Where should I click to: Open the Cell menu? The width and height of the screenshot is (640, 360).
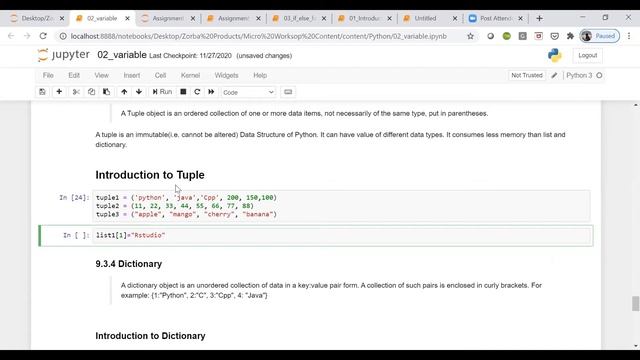click(160, 75)
